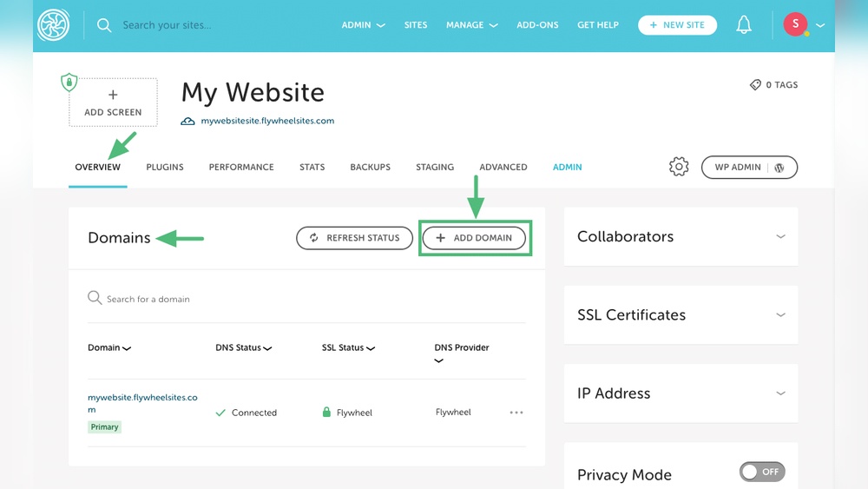Go to SITES in top navigation
This screenshot has height=489, width=868.
(416, 25)
